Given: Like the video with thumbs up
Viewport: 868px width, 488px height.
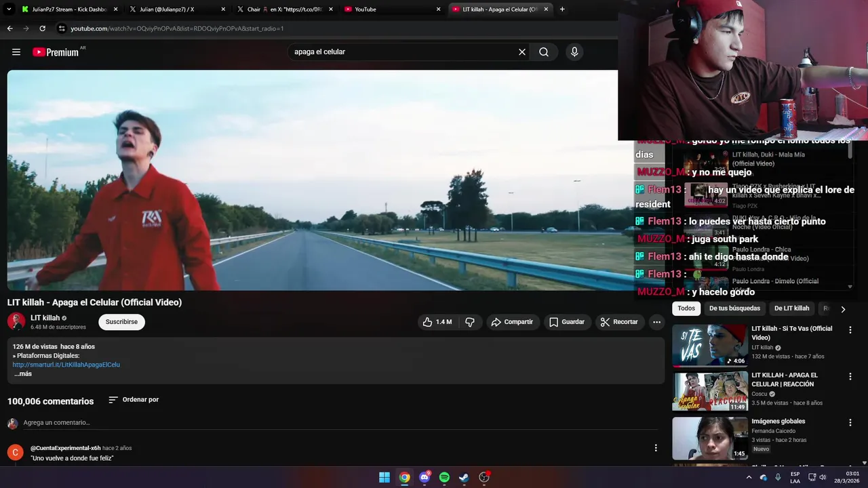Looking at the screenshot, I should (437, 322).
